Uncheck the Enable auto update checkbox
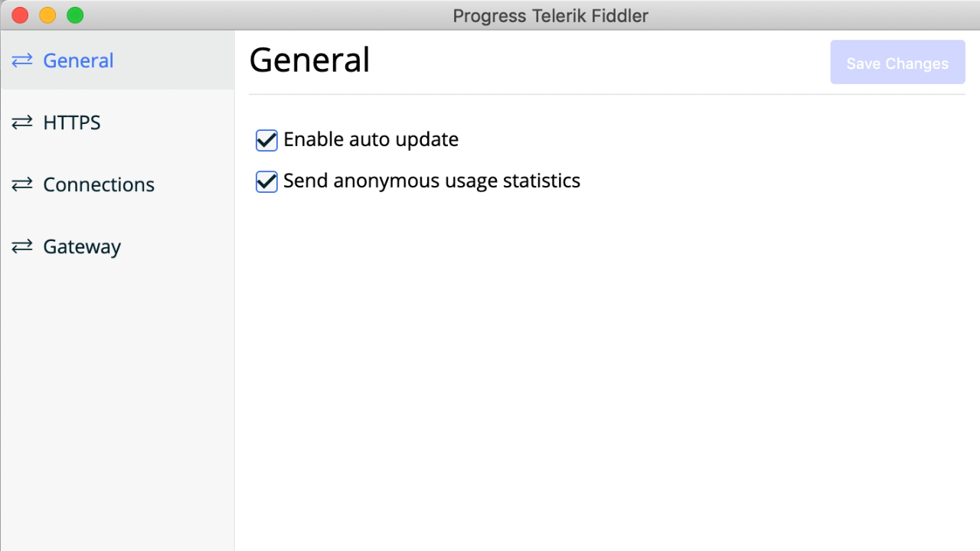Viewport: 980px width, 551px height. pos(266,140)
